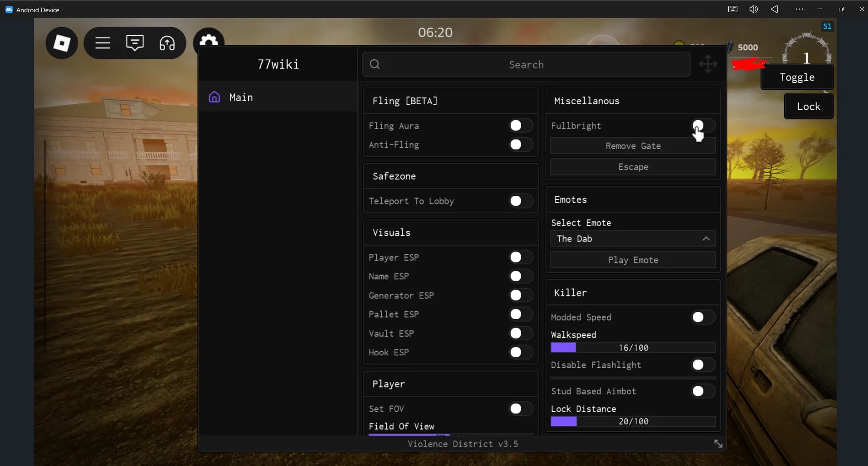Click the Play Emote button
This screenshot has width=868, height=466.
pos(633,260)
